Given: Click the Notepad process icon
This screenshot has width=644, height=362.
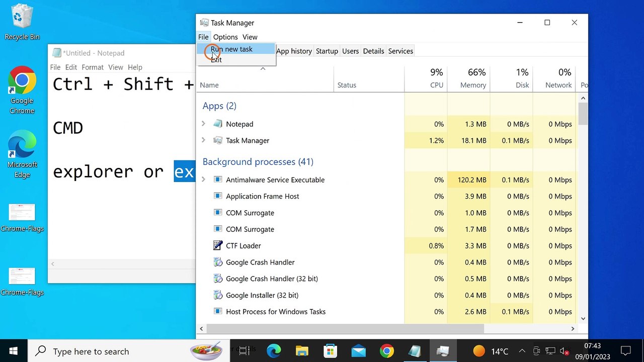Looking at the screenshot, I should click(x=218, y=124).
